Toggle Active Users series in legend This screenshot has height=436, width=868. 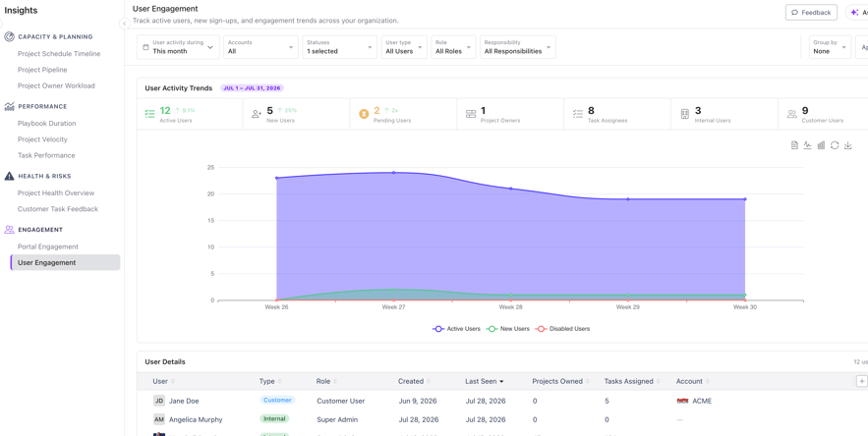click(x=457, y=329)
